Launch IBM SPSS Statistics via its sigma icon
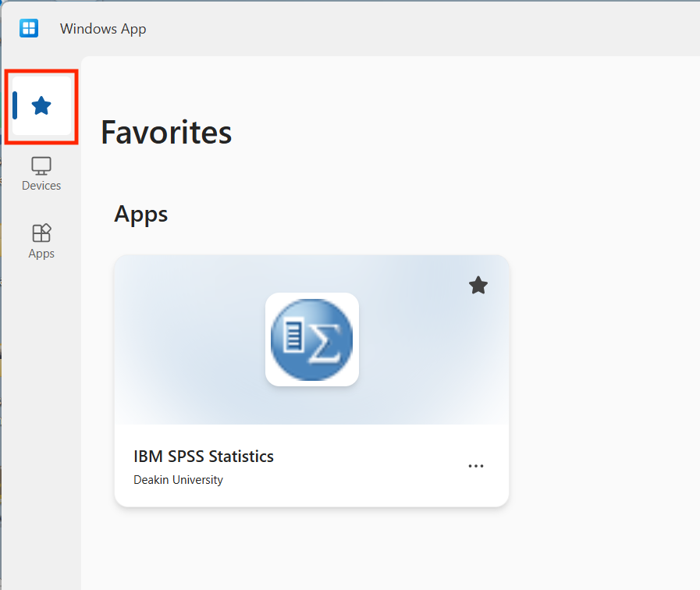The height and width of the screenshot is (590, 700). pyautogui.click(x=311, y=339)
